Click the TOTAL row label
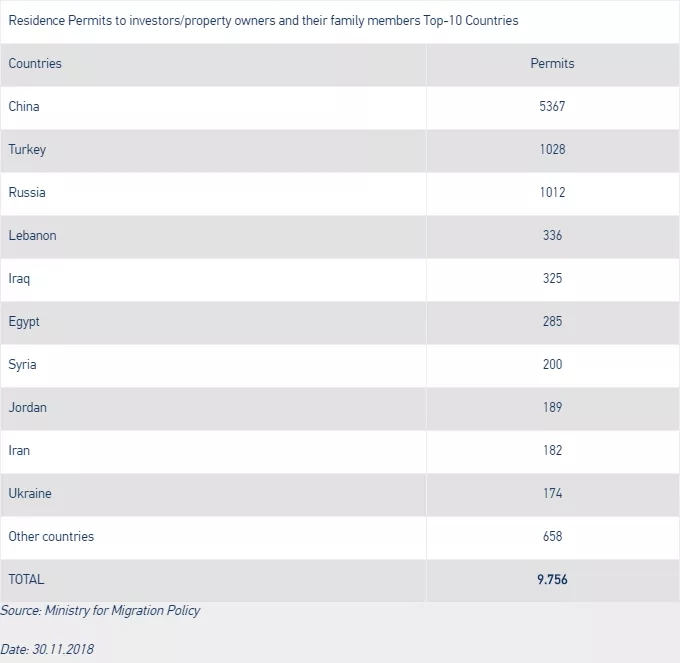The image size is (680, 663). click(26, 579)
